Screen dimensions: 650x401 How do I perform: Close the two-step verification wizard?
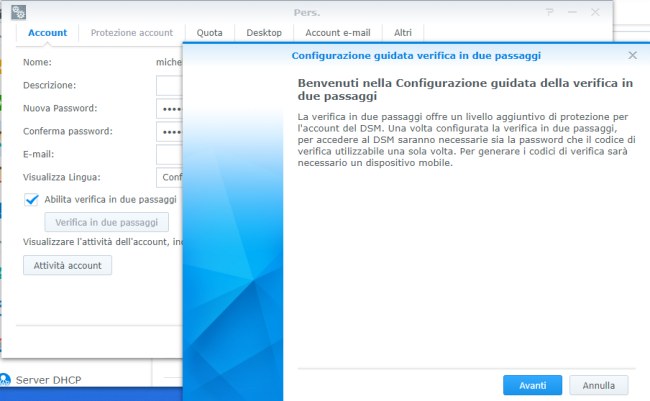(632, 56)
